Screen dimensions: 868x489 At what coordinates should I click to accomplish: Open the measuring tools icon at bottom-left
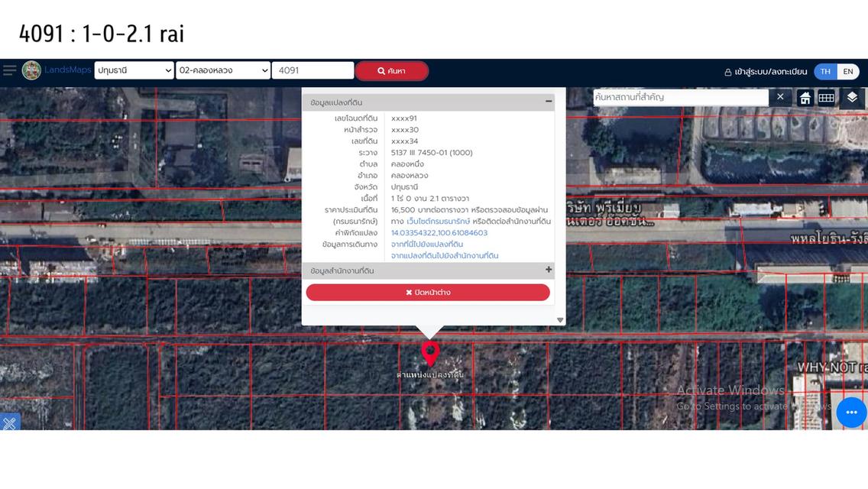pos(9,423)
